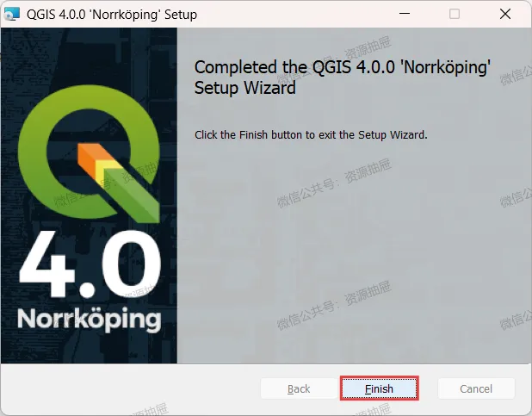Go to the previous page with Back
The width and height of the screenshot is (532, 416).
click(299, 388)
